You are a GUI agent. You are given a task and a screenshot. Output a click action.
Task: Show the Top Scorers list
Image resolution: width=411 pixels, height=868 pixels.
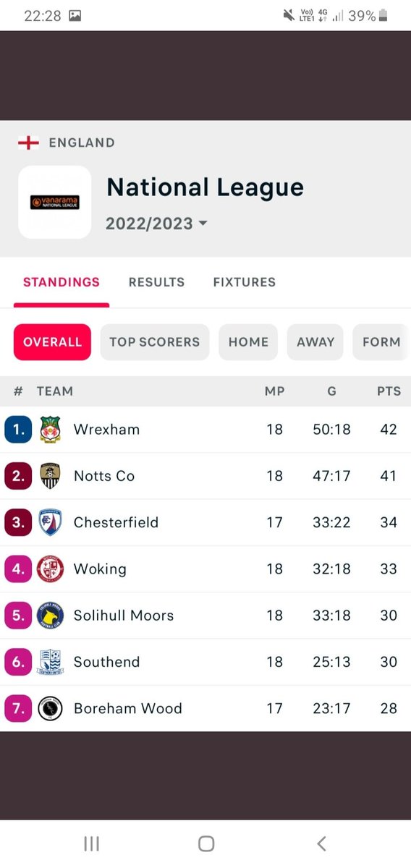click(154, 342)
